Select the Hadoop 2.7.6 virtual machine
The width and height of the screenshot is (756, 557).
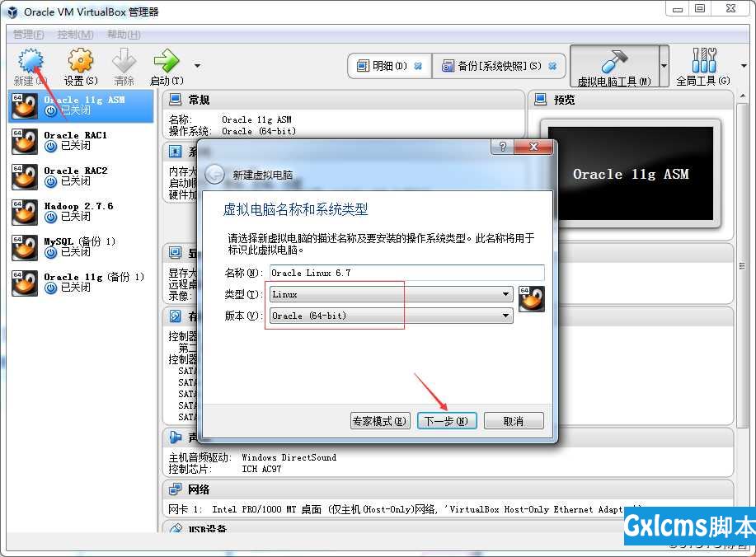[x=81, y=212]
